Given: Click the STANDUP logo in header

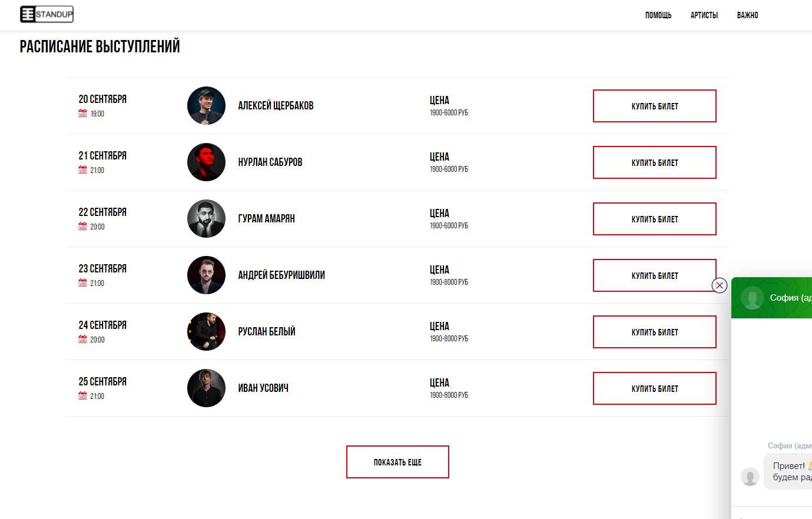Looking at the screenshot, I should pos(47,14).
